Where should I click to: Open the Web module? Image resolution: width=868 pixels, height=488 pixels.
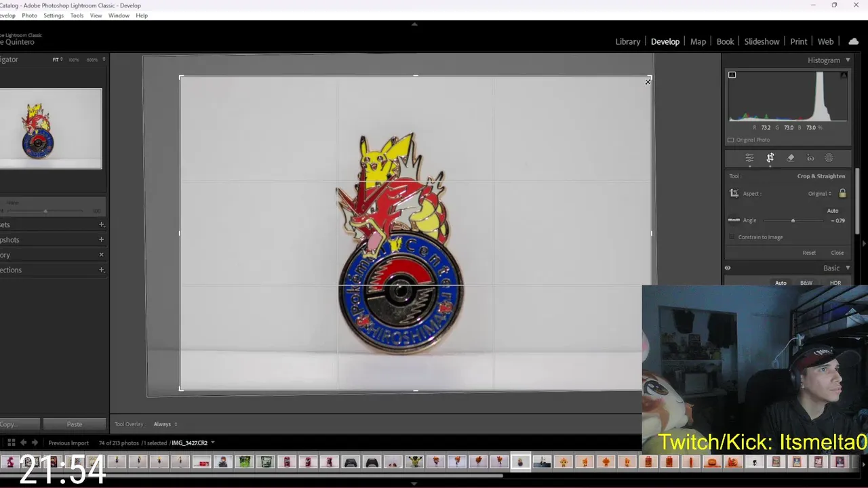[825, 41]
